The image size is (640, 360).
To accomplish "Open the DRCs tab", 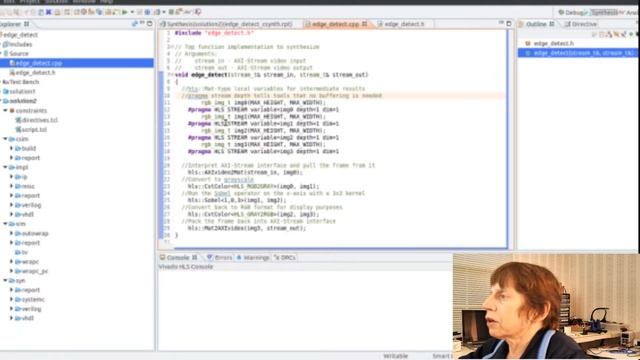I will pyautogui.click(x=285, y=258).
